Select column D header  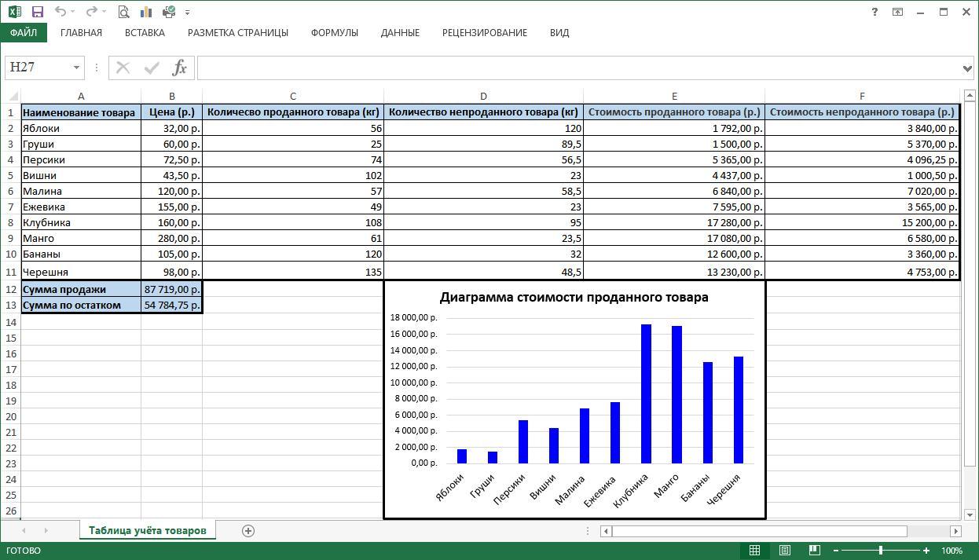(483, 96)
